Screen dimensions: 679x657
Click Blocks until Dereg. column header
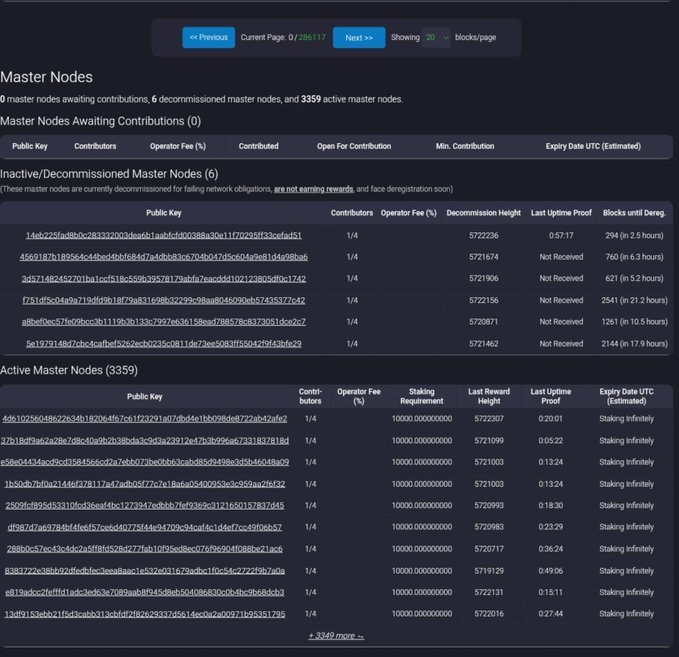pyautogui.click(x=634, y=213)
